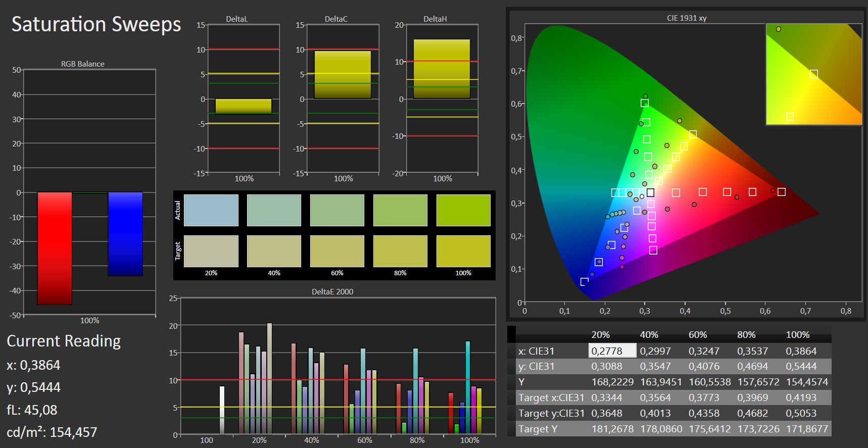Click the table cell 160,5538
Image resolution: width=868 pixels, height=448 pixels.
[710, 382]
